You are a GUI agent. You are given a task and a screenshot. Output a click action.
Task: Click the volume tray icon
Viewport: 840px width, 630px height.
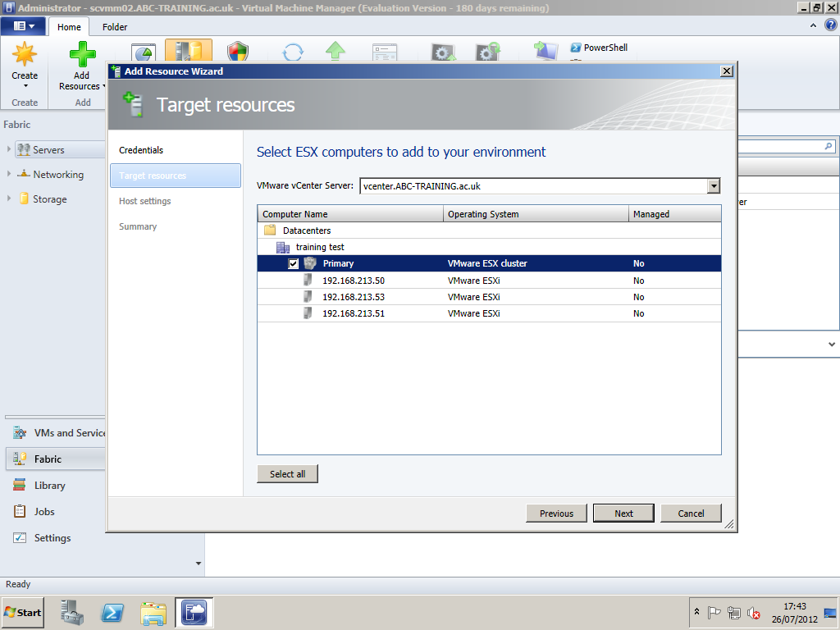754,612
